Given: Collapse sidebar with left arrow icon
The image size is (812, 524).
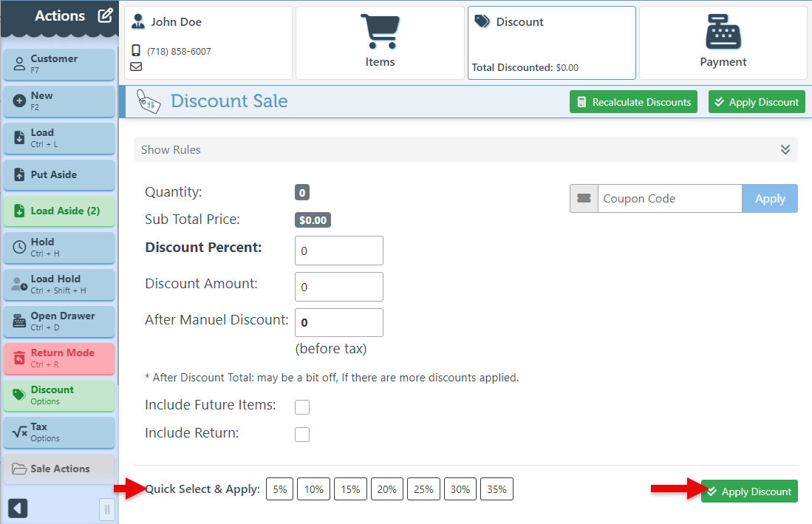Looking at the screenshot, I should pyautogui.click(x=17, y=508).
